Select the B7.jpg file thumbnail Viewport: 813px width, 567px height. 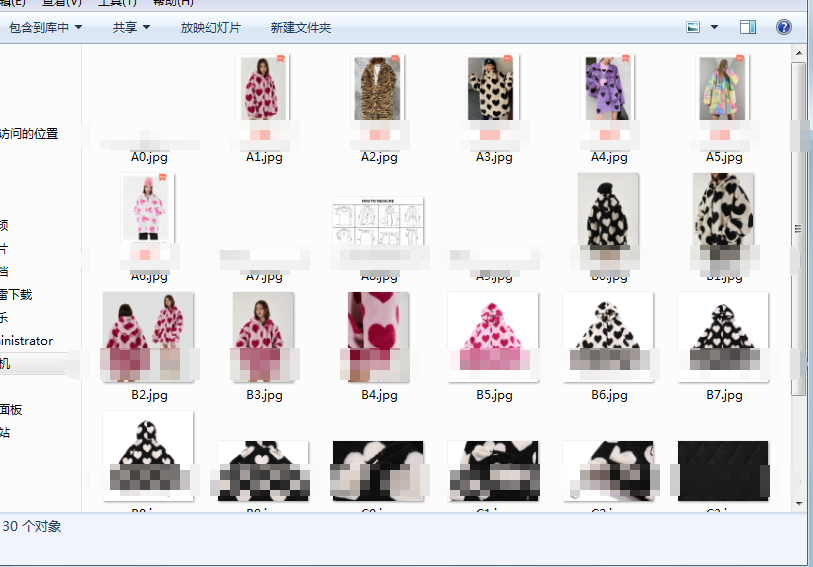coord(723,335)
